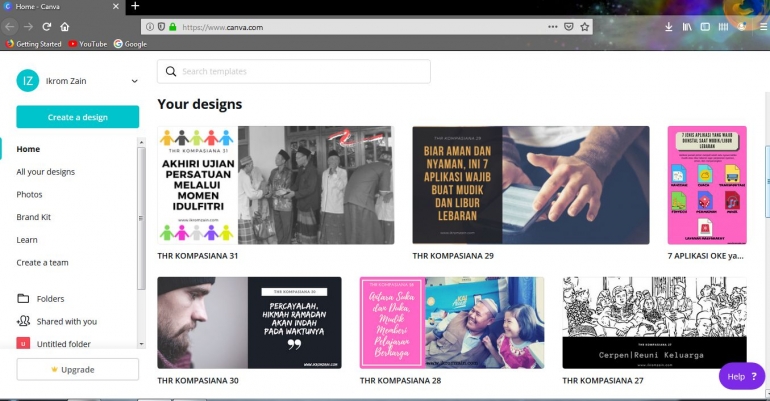Image resolution: width=770 pixels, height=401 pixels.
Task: Open YouTube bookmark
Action: click(87, 44)
